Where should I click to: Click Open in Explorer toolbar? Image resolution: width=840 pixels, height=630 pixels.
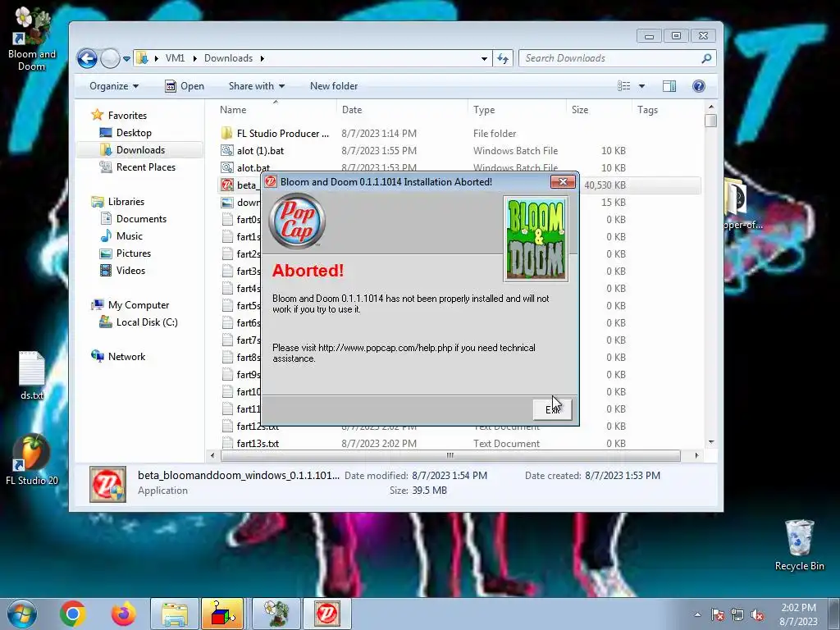[x=185, y=86]
